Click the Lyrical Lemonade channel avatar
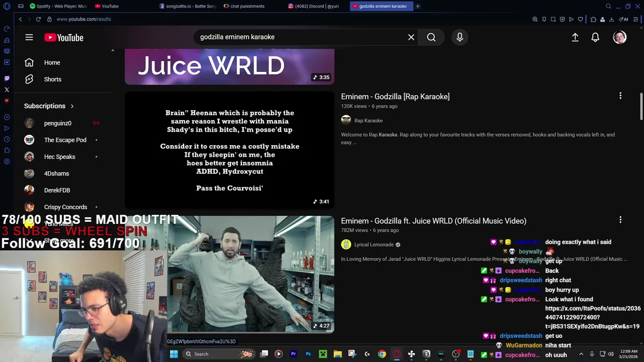Viewport: 644px width, 362px height. pyautogui.click(x=346, y=244)
